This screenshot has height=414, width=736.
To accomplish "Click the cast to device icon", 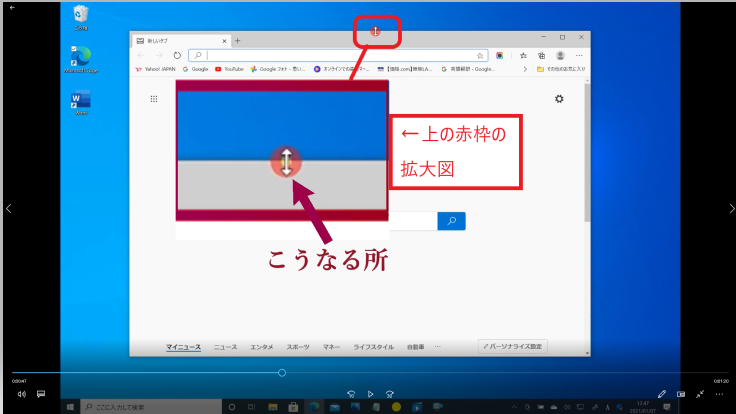I will coord(681,394).
